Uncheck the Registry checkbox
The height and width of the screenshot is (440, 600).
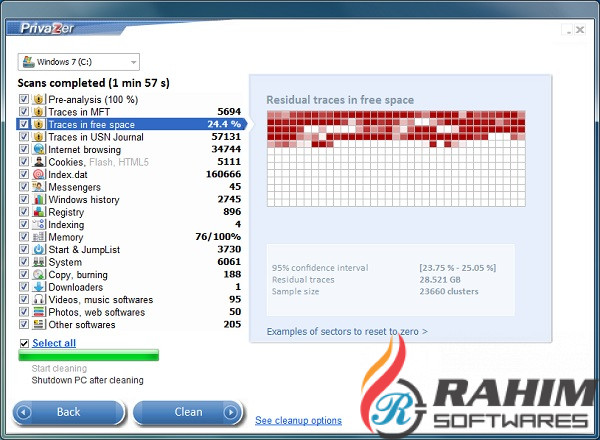[24, 212]
